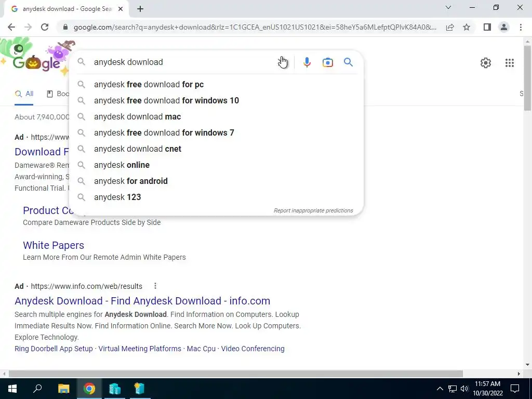Open Google apps grid
The image size is (532, 399).
(509, 63)
